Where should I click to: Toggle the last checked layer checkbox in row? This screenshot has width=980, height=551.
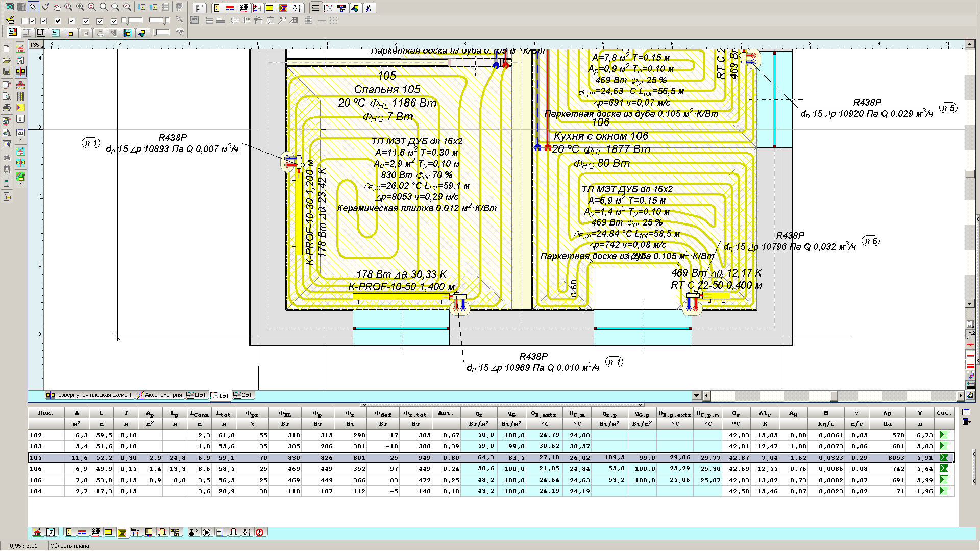tap(113, 21)
